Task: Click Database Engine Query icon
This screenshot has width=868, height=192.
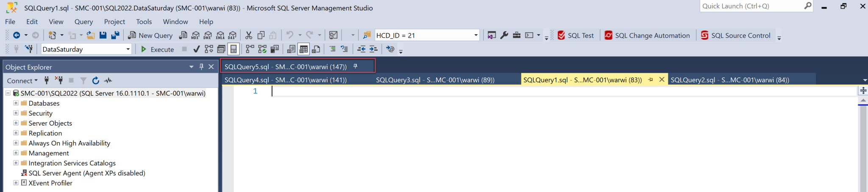Action: (x=183, y=36)
